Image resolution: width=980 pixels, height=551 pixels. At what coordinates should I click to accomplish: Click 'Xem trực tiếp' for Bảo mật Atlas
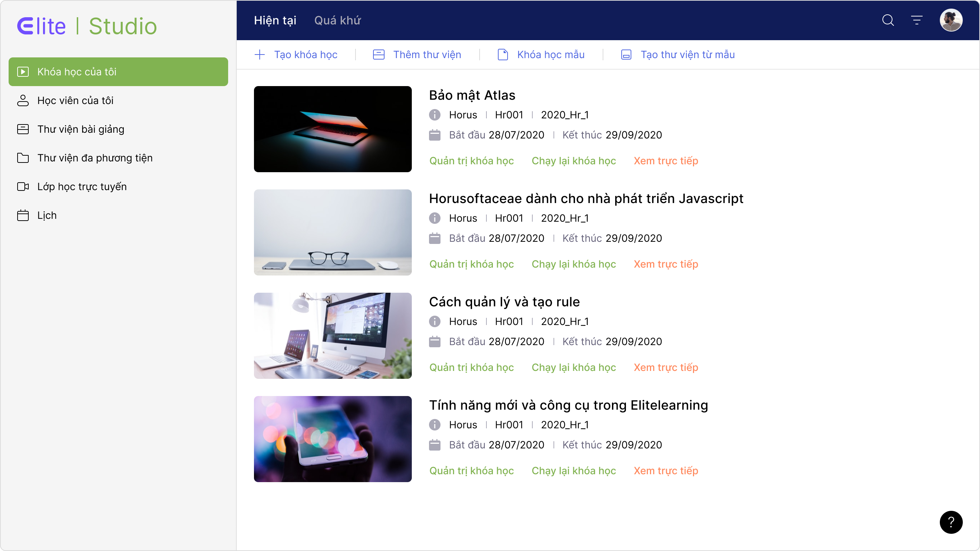tap(666, 161)
